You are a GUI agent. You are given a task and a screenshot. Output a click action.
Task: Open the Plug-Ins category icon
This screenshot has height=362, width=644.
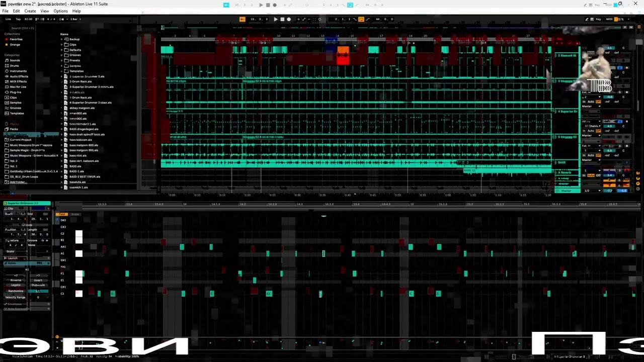coord(7,92)
